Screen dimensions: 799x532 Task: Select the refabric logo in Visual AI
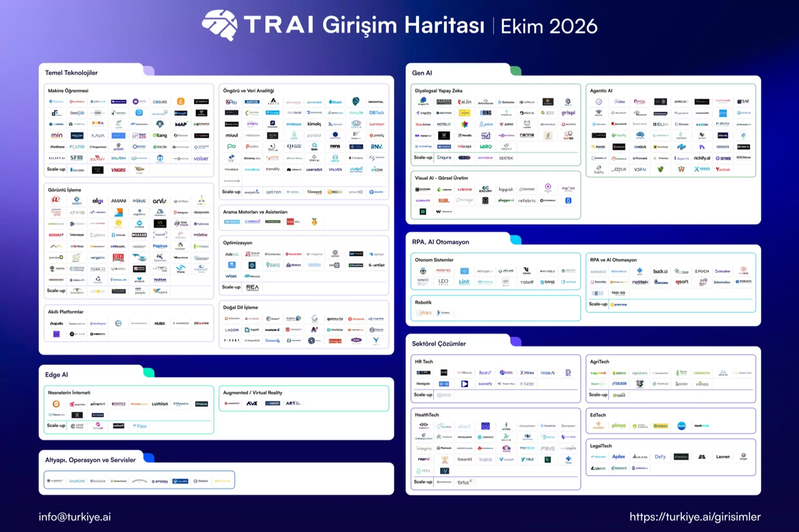tap(527, 201)
